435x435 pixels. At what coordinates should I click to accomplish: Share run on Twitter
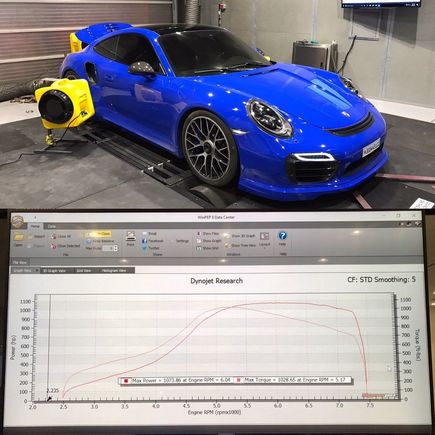(x=145, y=248)
